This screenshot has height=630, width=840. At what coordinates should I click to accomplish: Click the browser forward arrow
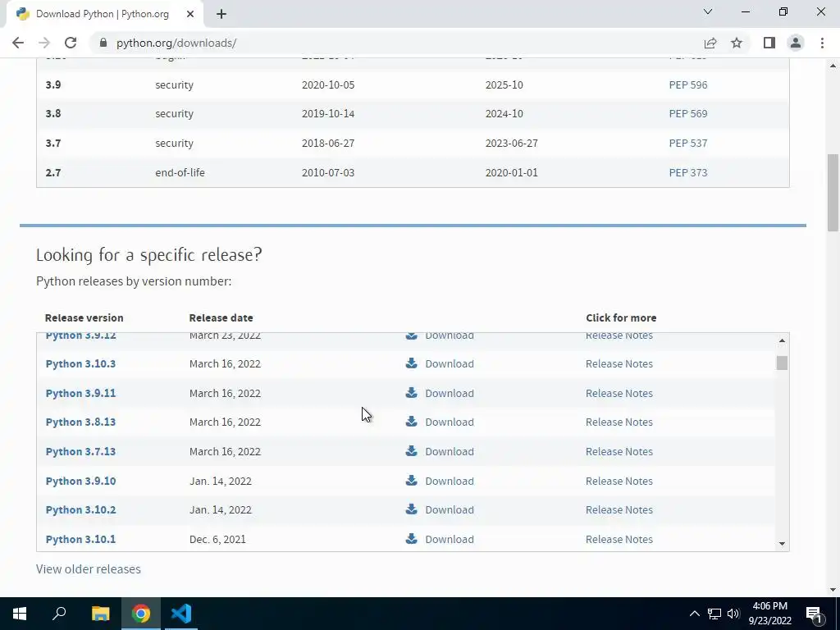pos(44,43)
